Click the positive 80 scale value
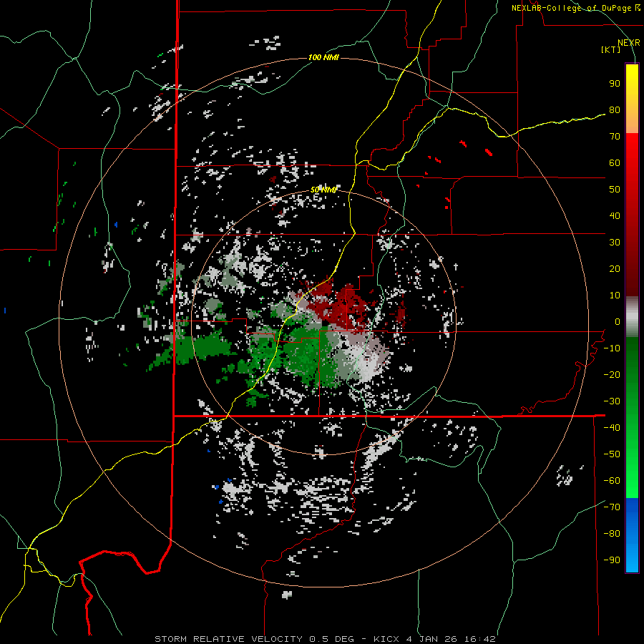644x644 pixels. (615, 110)
